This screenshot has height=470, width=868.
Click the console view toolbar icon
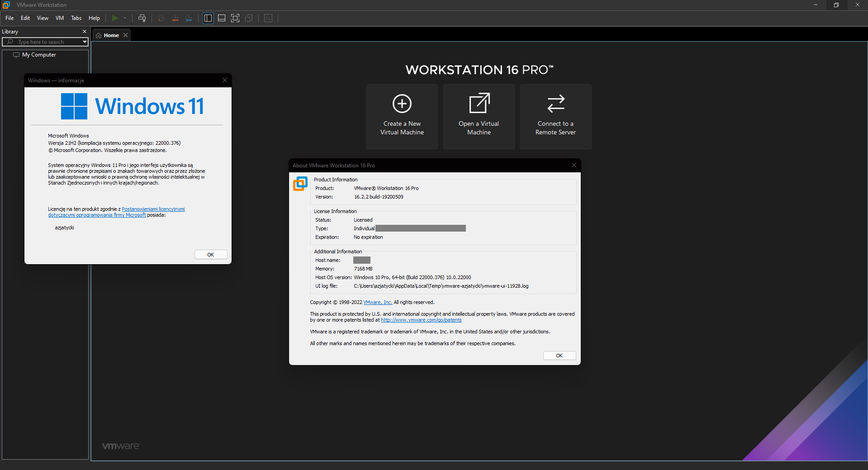coord(268,18)
